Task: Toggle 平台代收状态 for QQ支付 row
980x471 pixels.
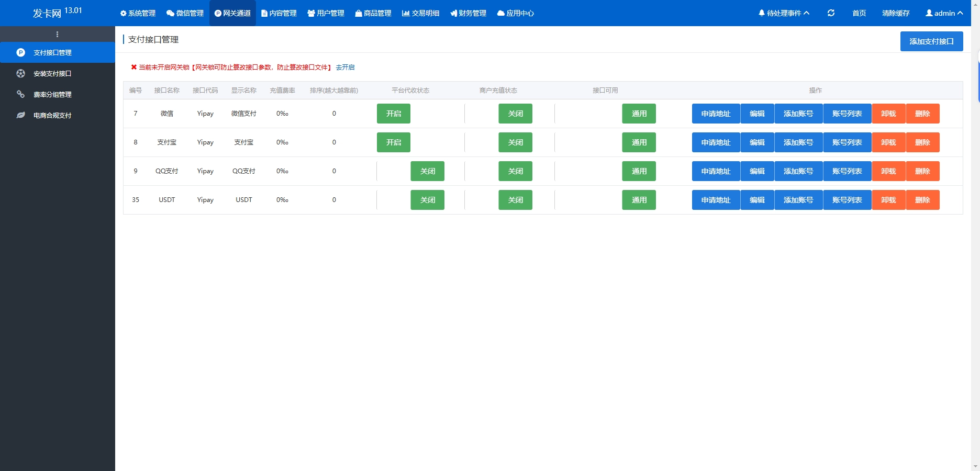Action: (427, 171)
